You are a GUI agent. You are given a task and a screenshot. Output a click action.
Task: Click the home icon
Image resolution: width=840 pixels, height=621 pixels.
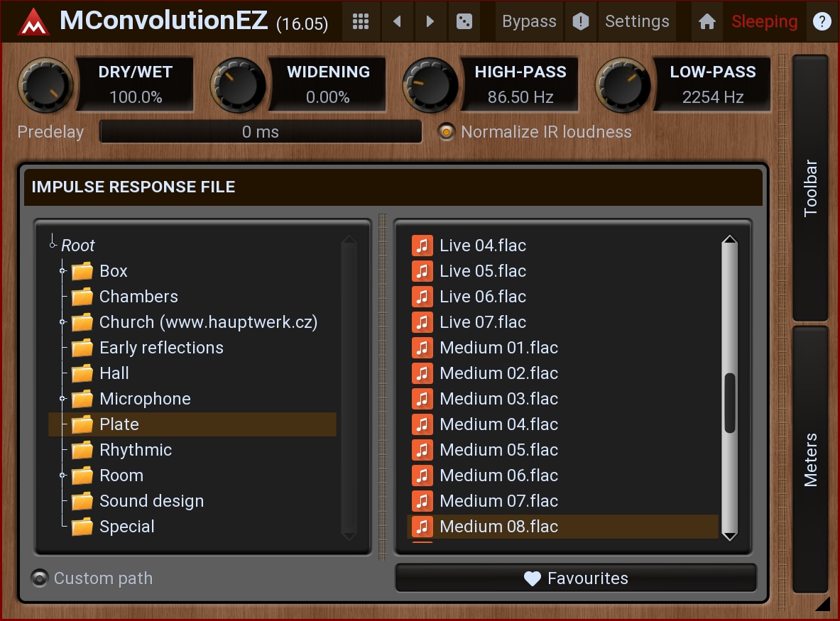707,21
